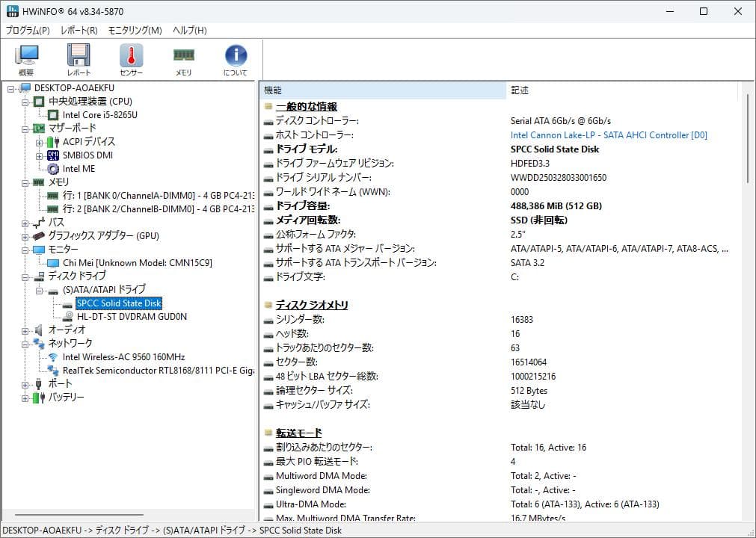Click the motherboard icon beside マザーボード

(x=39, y=128)
